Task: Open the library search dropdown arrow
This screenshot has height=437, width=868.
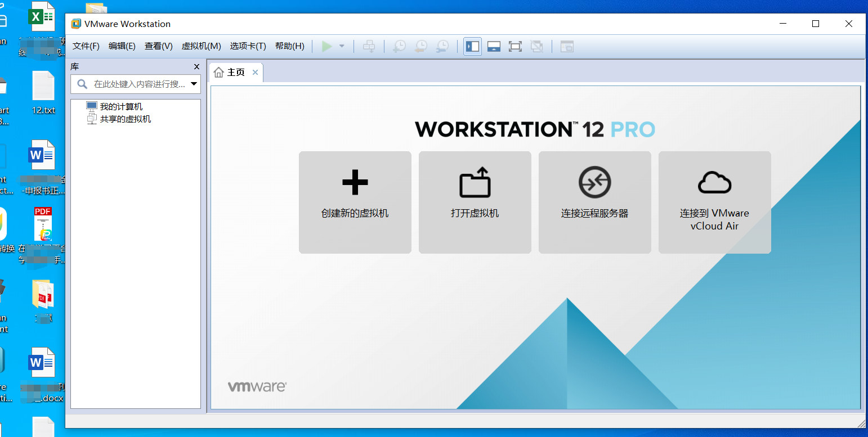Action: click(x=194, y=84)
